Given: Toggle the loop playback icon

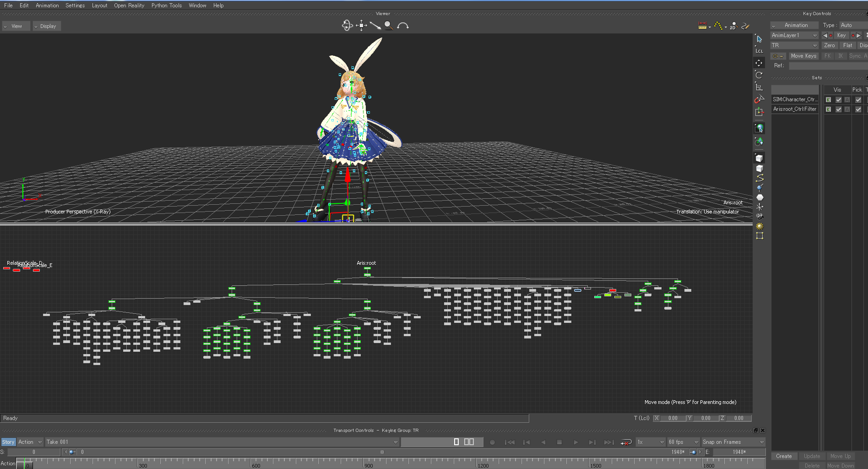Looking at the screenshot, I should (626, 442).
